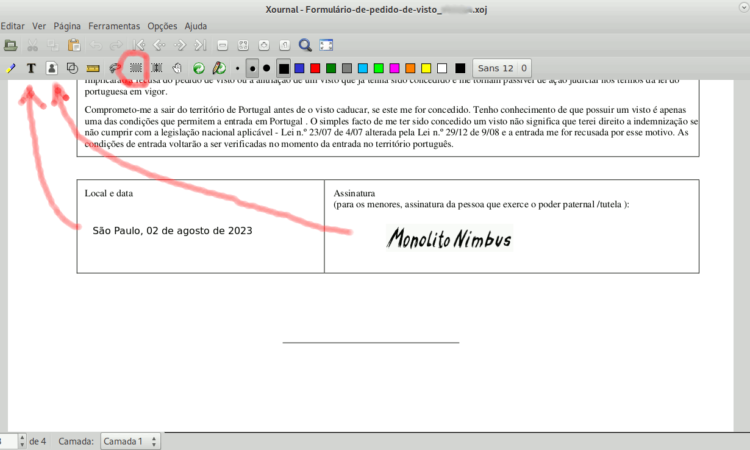Image resolution: width=750 pixels, height=450 pixels.
Task: Pick the orange color swatch
Action: [410, 68]
